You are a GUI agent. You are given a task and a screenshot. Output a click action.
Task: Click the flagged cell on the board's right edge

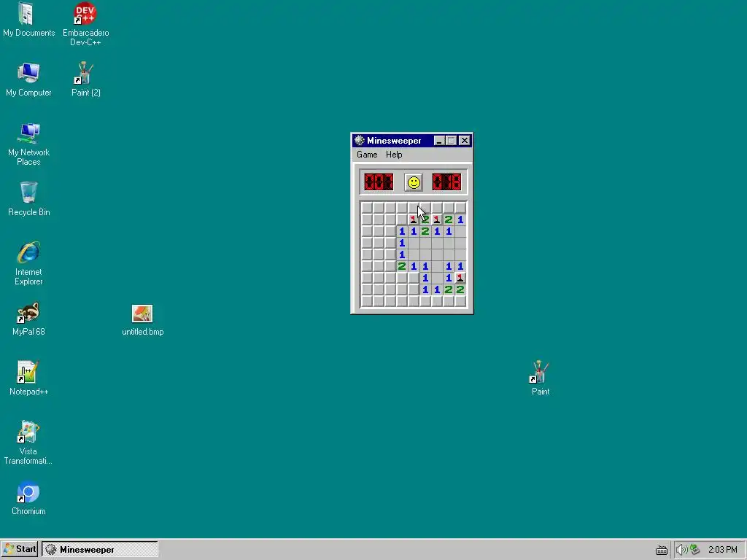[460, 278]
